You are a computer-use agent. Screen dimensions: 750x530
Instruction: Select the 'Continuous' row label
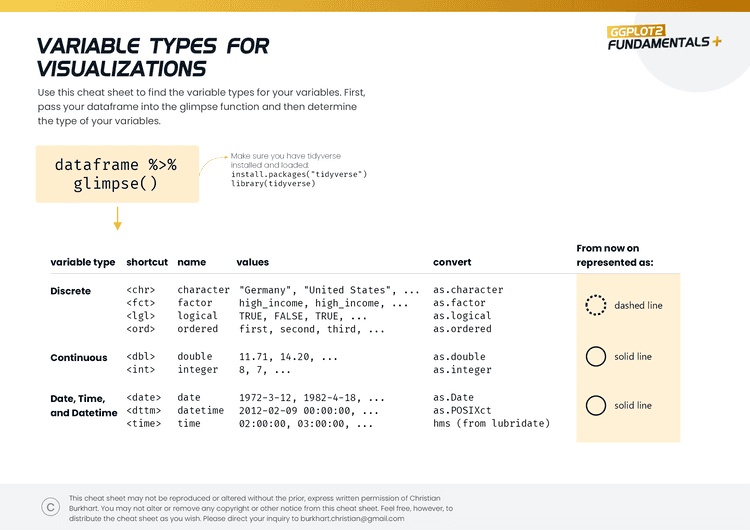coord(78,357)
